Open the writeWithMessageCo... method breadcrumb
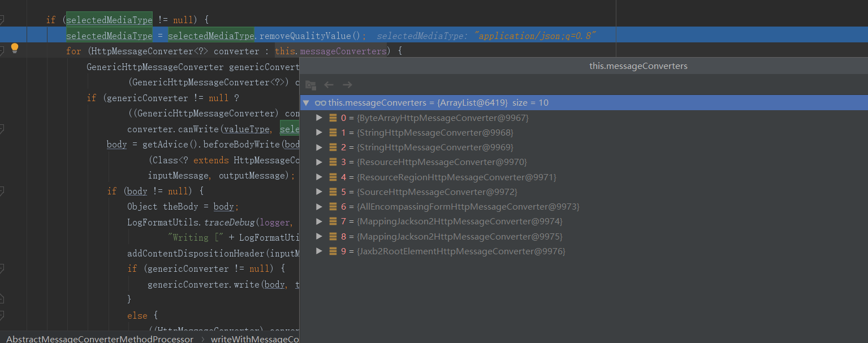This screenshot has width=868, height=343. coord(255,339)
